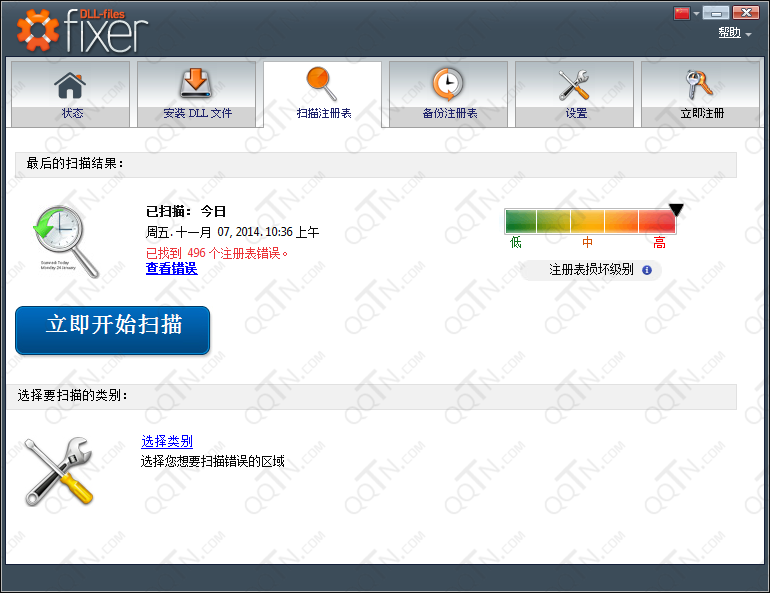
Task: Select the 扫描注册表 magnifier icon
Action: [323, 84]
